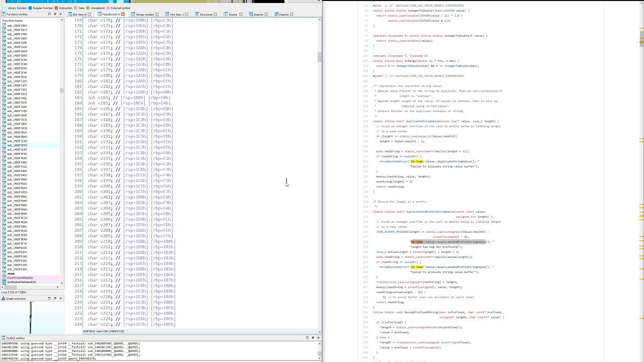Close the Output window panel
This screenshot has width=644, height=362.
tap(318, 338)
